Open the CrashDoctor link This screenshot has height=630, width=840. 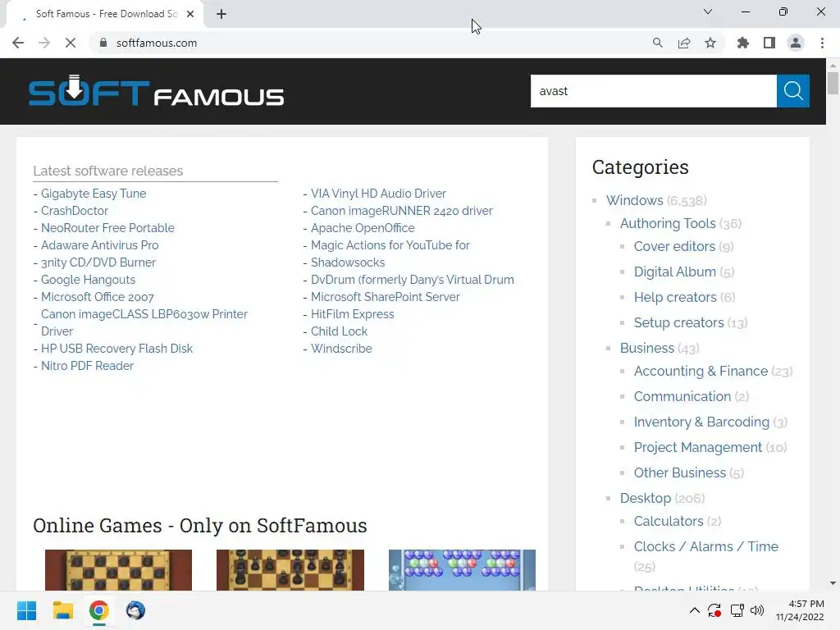point(75,211)
